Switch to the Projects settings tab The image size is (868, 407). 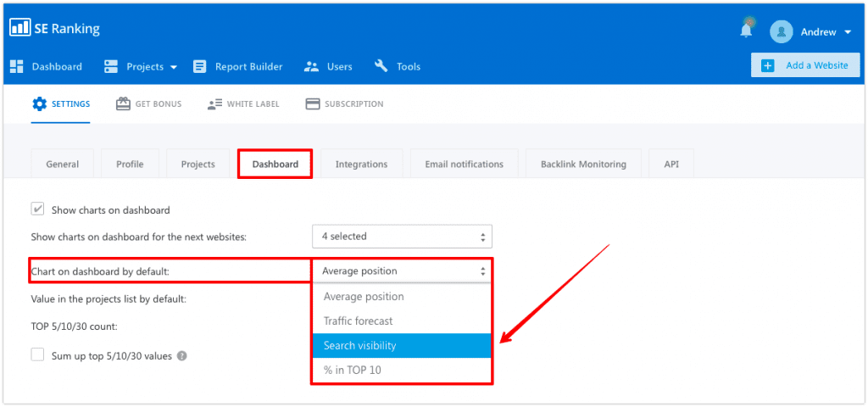[x=198, y=164]
